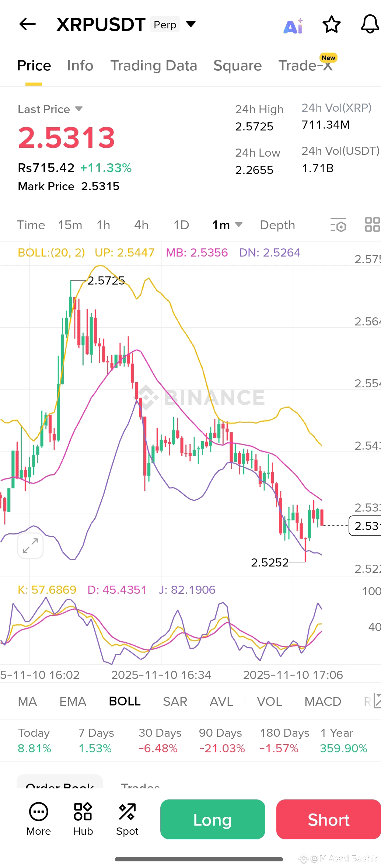
Task: Open the AI analysis icon
Action: pos(293,26)
